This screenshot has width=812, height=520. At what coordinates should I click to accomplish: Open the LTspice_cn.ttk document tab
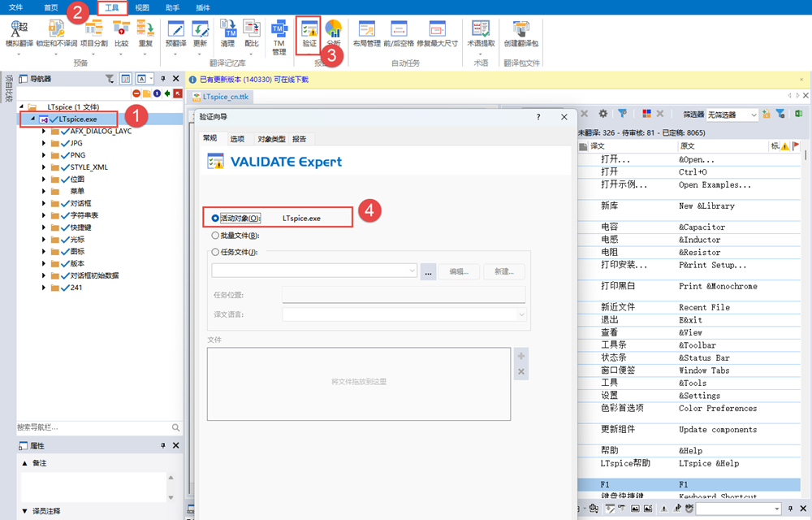click(221, 97)
